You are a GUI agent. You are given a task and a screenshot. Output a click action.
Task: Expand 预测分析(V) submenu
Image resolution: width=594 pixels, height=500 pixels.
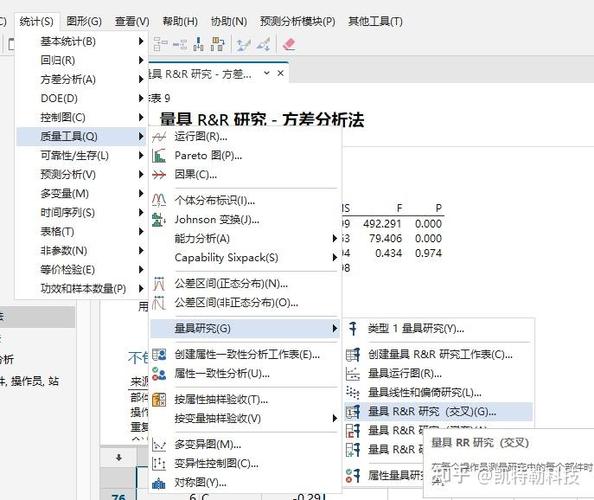(81, 174)
